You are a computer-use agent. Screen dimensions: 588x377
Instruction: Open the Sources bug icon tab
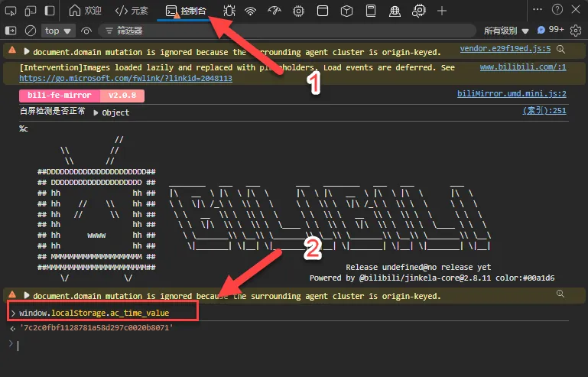pos(229,11)
